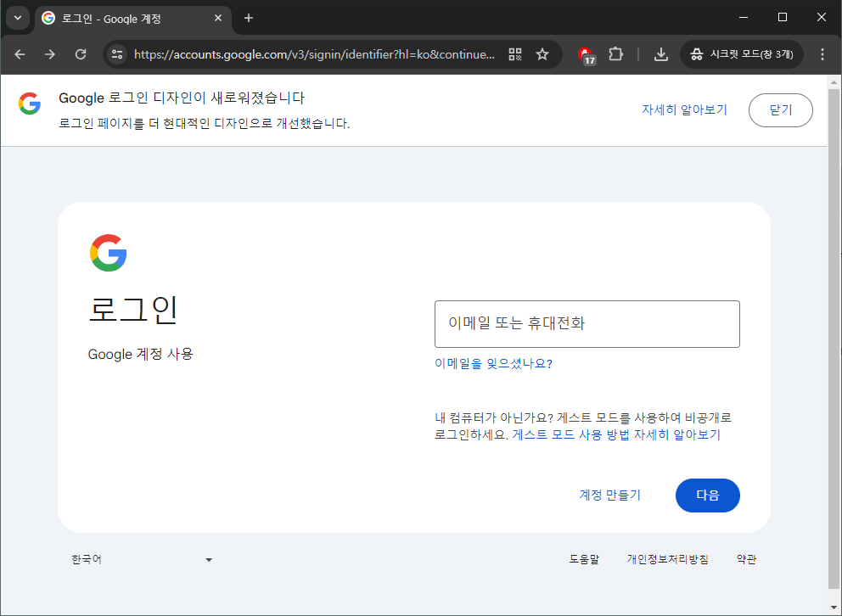Reload the page with the refresh icon

pyautogui.click(x=81, y=54)
